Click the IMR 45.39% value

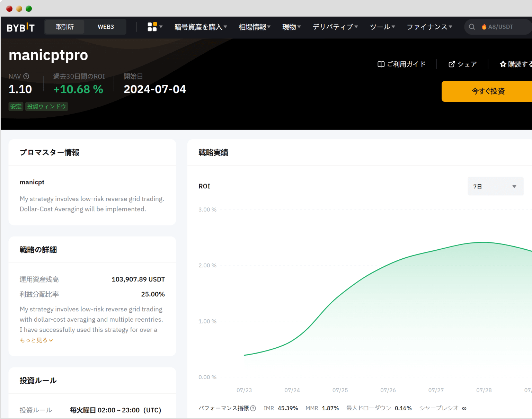click(x=287, y=408)
